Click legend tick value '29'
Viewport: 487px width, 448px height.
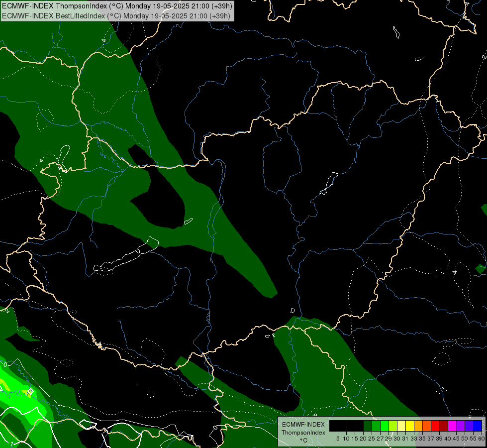coord(389,439)
